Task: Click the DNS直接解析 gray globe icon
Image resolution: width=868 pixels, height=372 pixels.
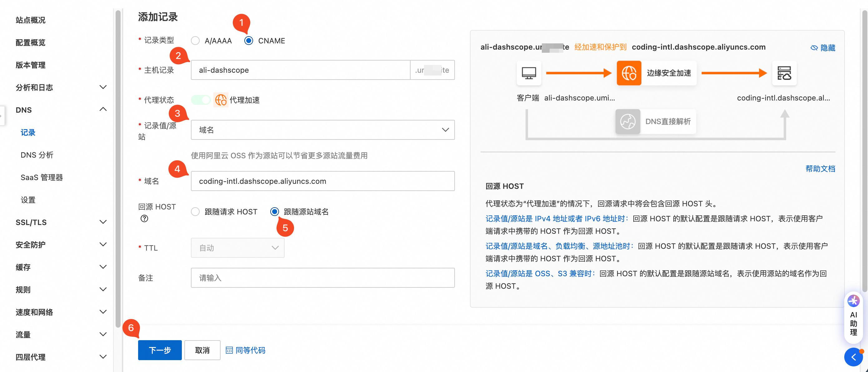Action: point(628,121)
